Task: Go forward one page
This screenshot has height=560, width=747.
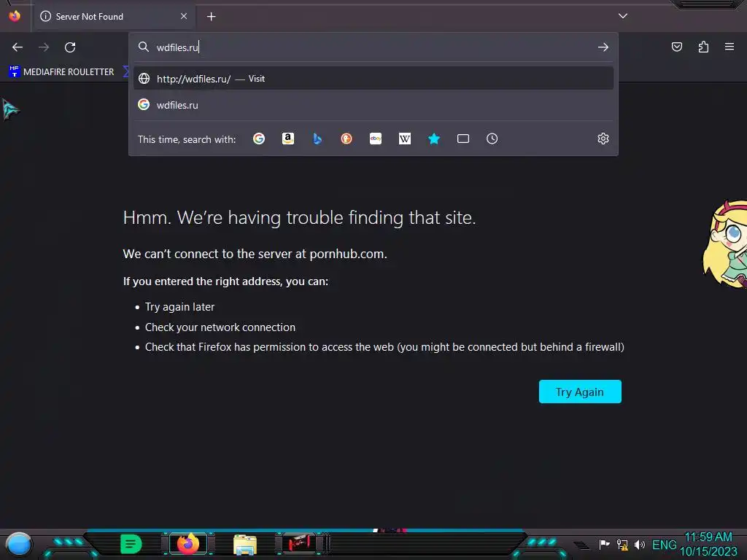Action: (44, 47)
